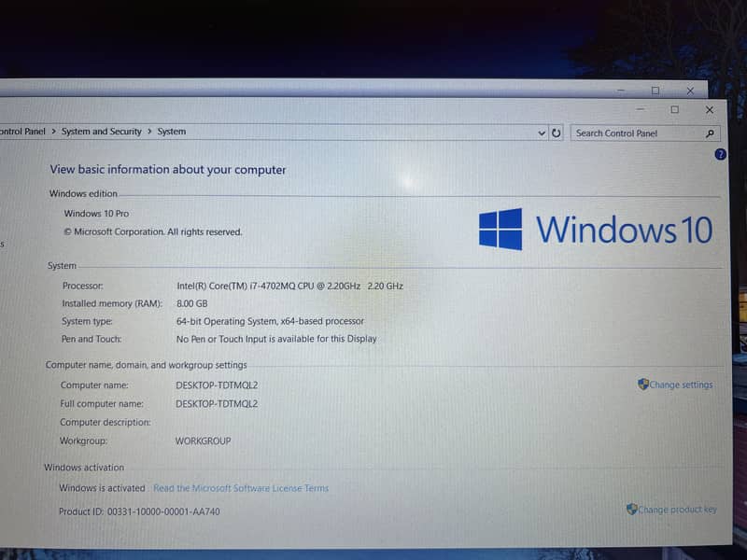The height and width of the screenshot is (560, 747).
Task: Click the Windows is activated text
Action: [x=102, y=488]
